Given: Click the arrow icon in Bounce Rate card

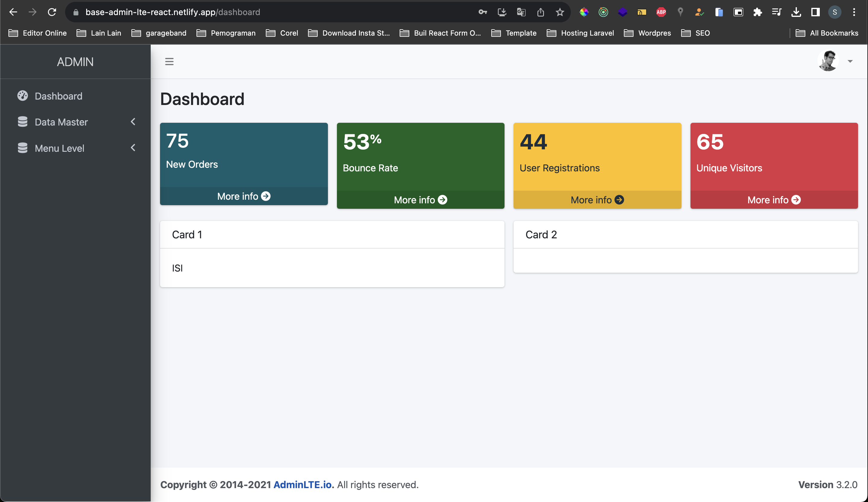Looking at the screenshot, I should click(x=442, y=200).
